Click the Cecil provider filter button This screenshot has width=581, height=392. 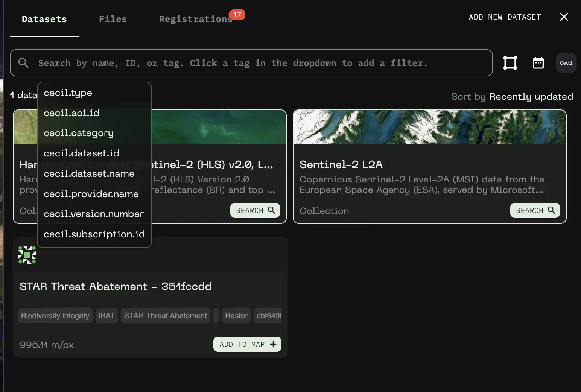coord(566,63)
